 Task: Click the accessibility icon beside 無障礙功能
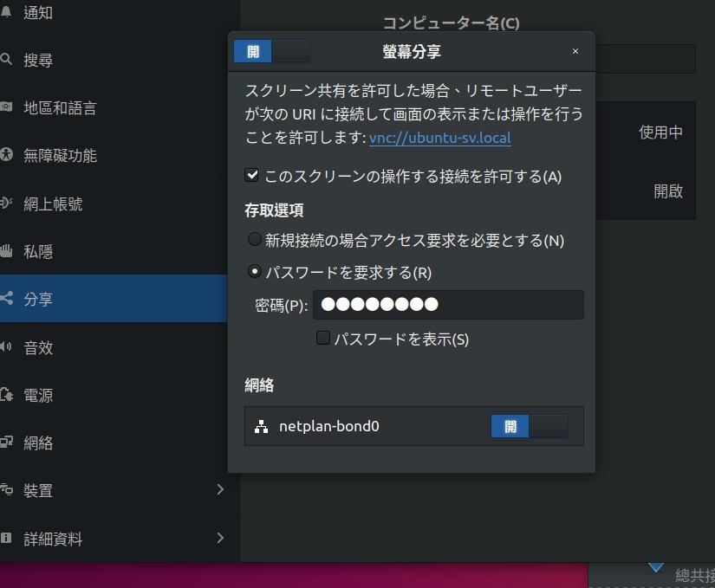coord(5,155)
